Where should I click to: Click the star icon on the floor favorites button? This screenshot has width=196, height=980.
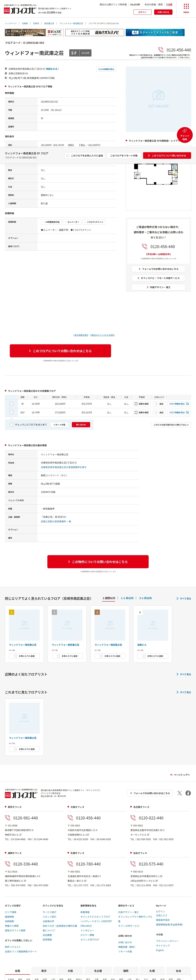point(68,156)
